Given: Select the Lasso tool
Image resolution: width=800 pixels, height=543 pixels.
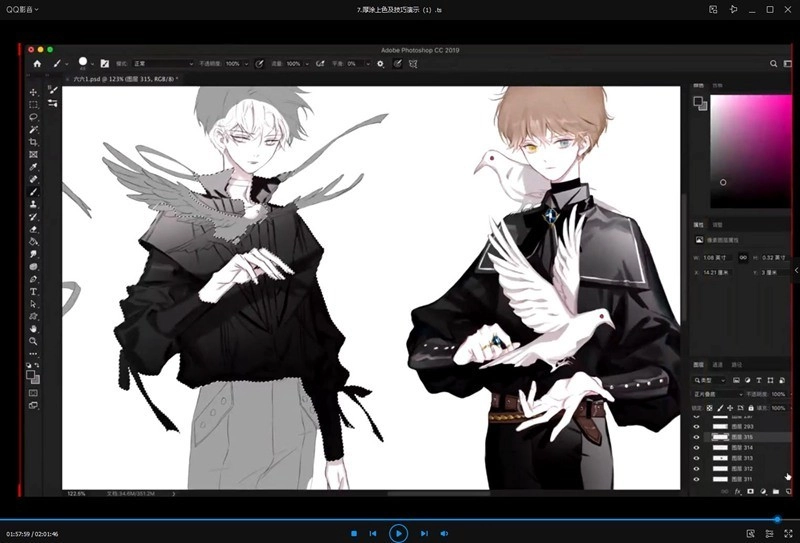Looking at the screenshot, I should click(x=33, y=117).
